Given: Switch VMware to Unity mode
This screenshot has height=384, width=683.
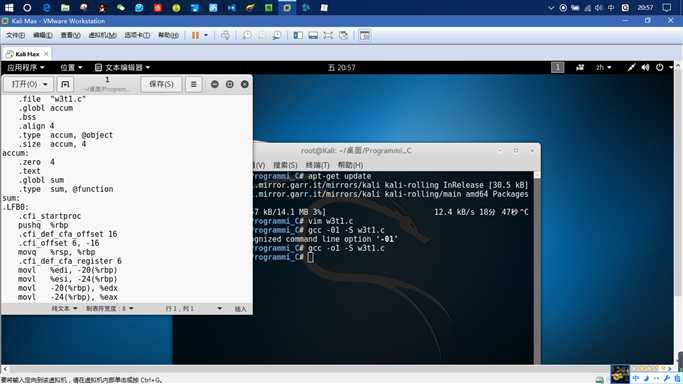Looking at the screenshot, I should 344,35.
